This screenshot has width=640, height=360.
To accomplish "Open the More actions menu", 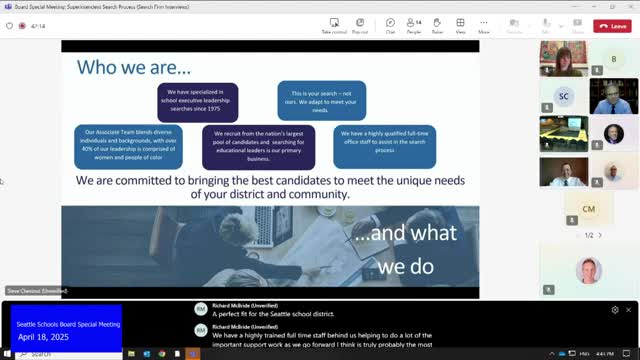I will tap(484, 26).
